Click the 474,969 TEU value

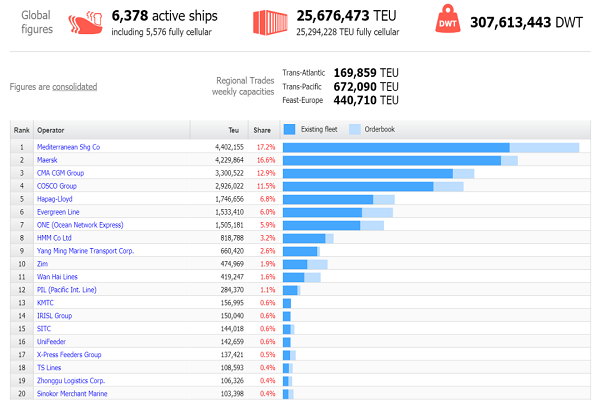point(232,264)
